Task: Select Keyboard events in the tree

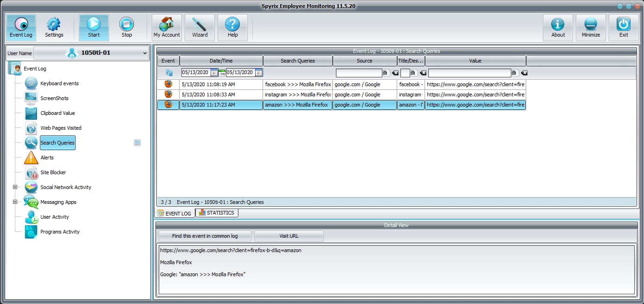Action: click(x=59, y=83)
